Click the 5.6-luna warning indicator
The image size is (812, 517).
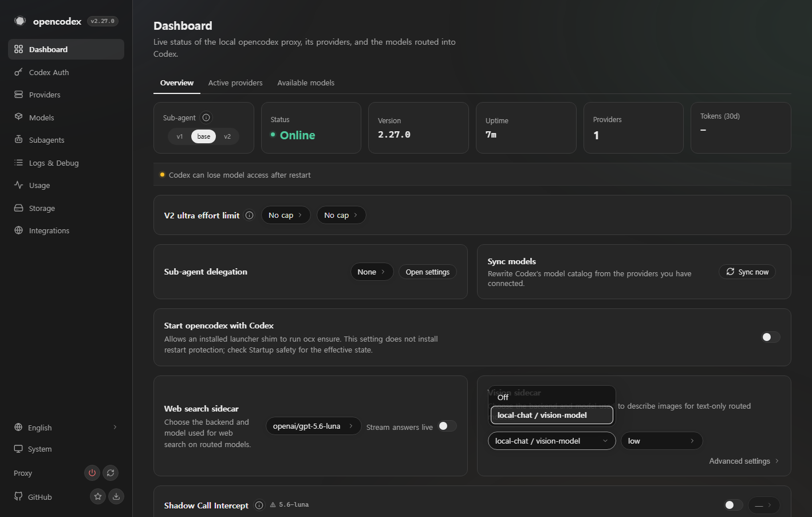(289, 505)
